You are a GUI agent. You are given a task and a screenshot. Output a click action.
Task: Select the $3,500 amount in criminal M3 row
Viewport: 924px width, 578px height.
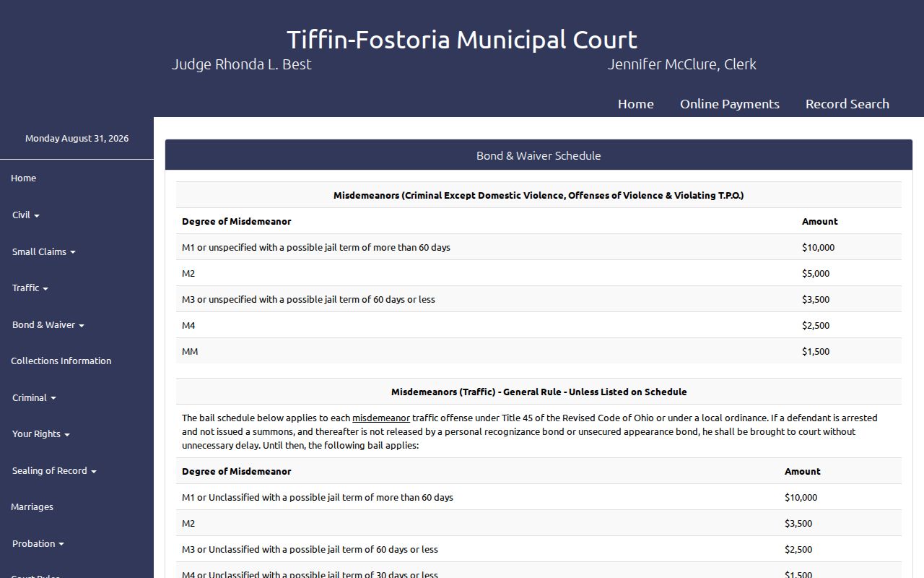816,299
